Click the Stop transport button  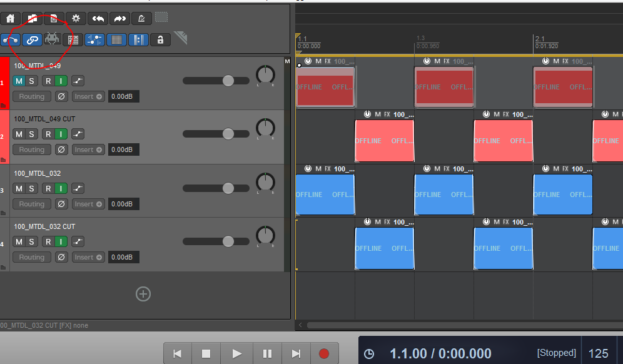(206, 353)
